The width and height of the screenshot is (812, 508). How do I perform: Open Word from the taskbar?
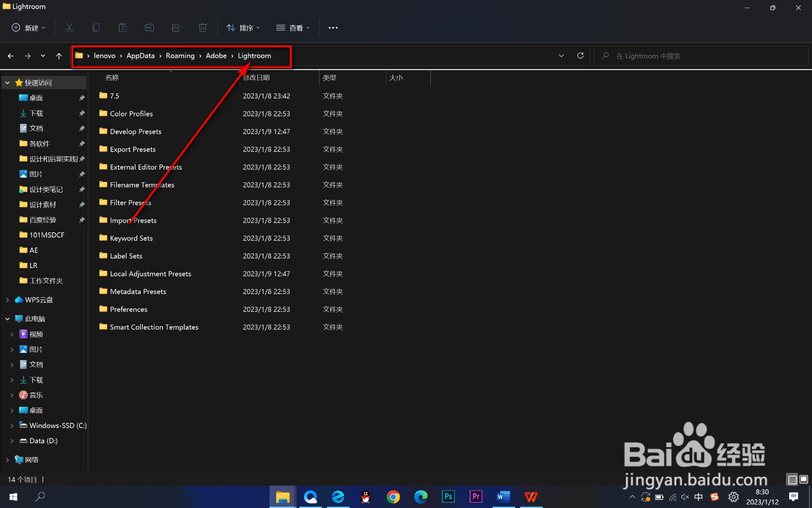pyautogui.click(x=503, y=496)
